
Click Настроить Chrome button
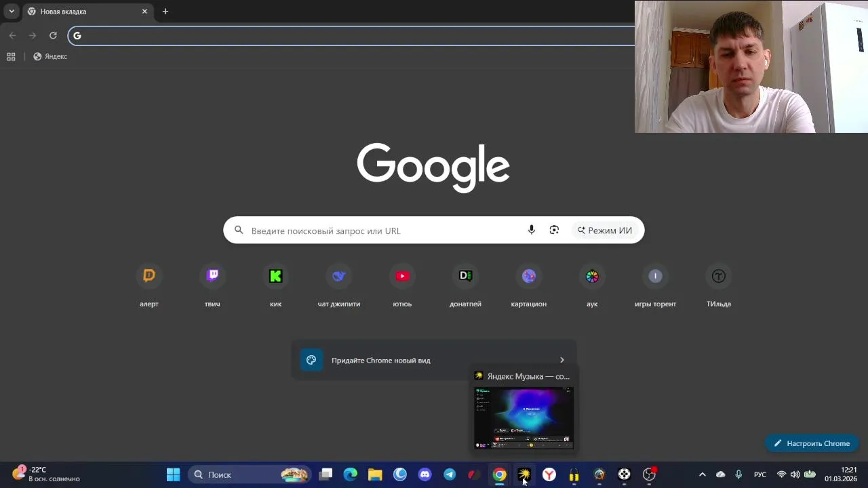(812, 443)
